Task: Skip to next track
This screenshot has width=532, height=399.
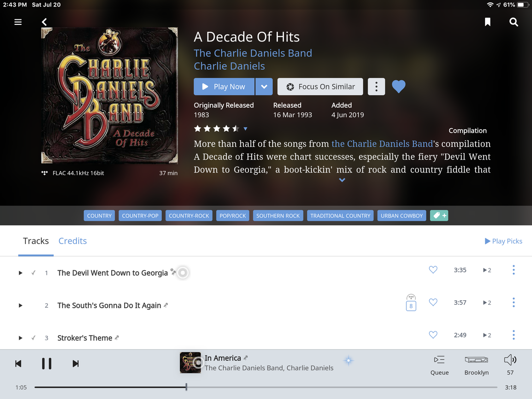Action: (75, 364)
